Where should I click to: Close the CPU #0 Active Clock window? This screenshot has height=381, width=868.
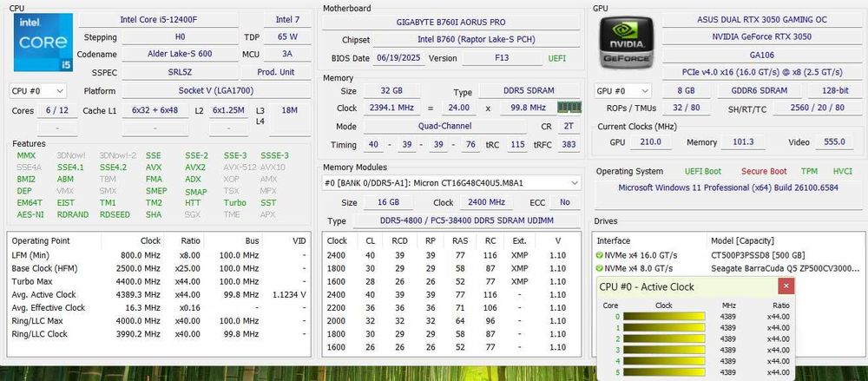[x=786, y=286]
